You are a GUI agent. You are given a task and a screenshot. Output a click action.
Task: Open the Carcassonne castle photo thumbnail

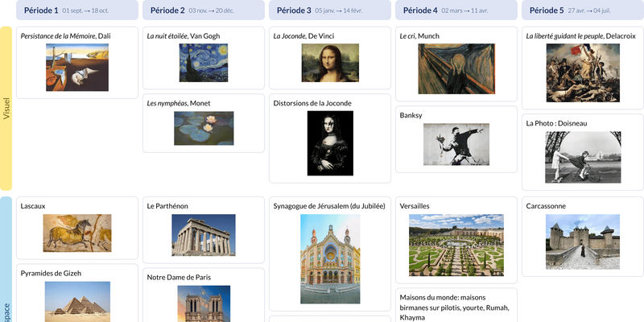[583, 242]
